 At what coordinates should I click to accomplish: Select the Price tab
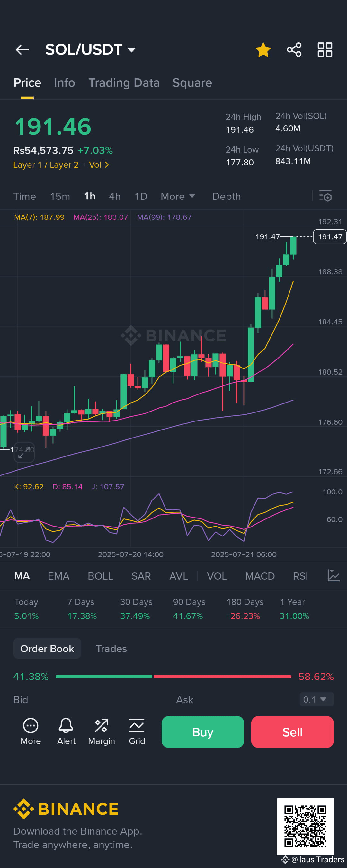27,83
